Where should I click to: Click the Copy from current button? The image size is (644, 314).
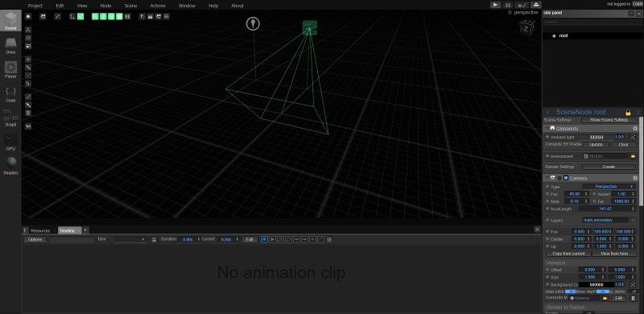click(x=568, y=254)
